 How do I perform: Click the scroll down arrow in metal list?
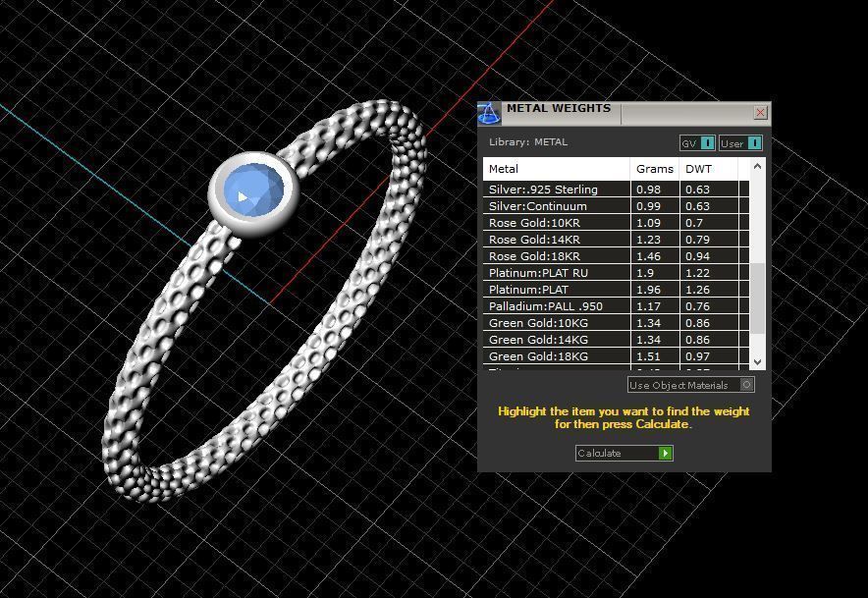pyautogui.click(x=757, y=362)
